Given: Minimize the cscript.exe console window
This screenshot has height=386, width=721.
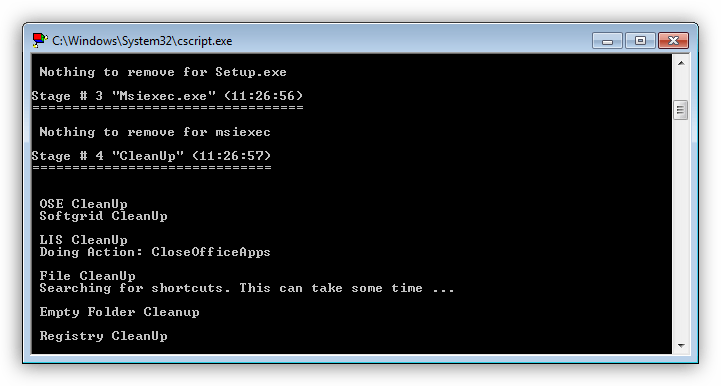Looking at the screenshot, I should click(607, 40).
